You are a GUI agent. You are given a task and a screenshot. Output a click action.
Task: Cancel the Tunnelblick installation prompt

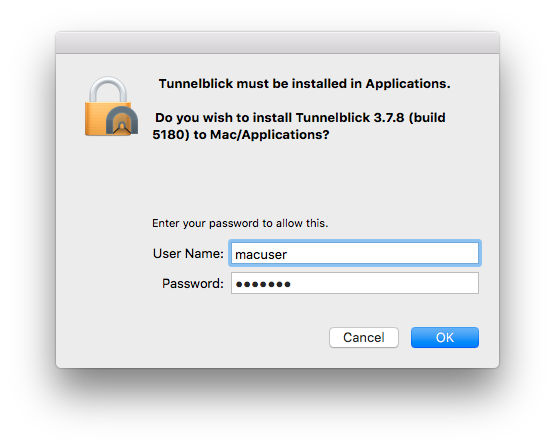364,337
